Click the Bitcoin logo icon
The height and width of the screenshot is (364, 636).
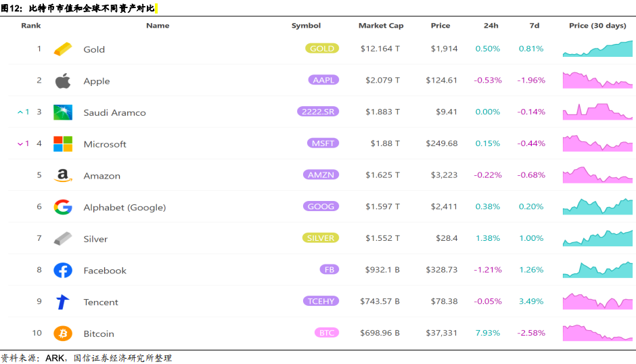click(x=63, y=334)
